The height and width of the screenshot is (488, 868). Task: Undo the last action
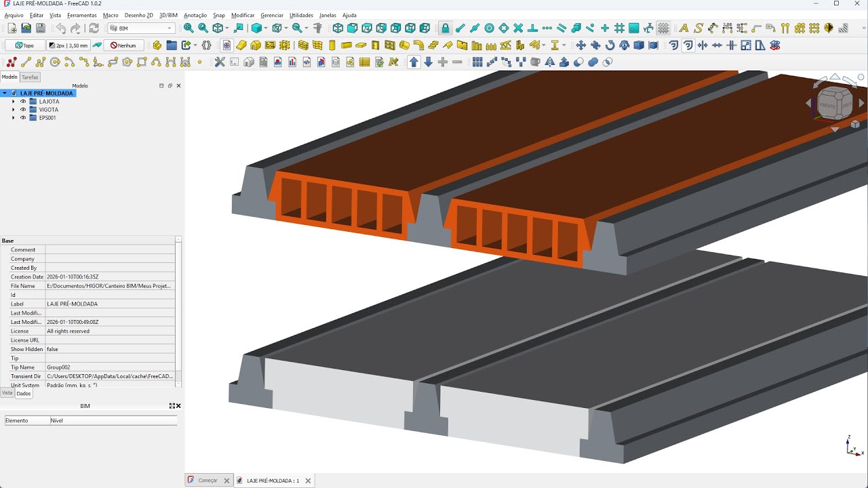click(x=61, y=28)
